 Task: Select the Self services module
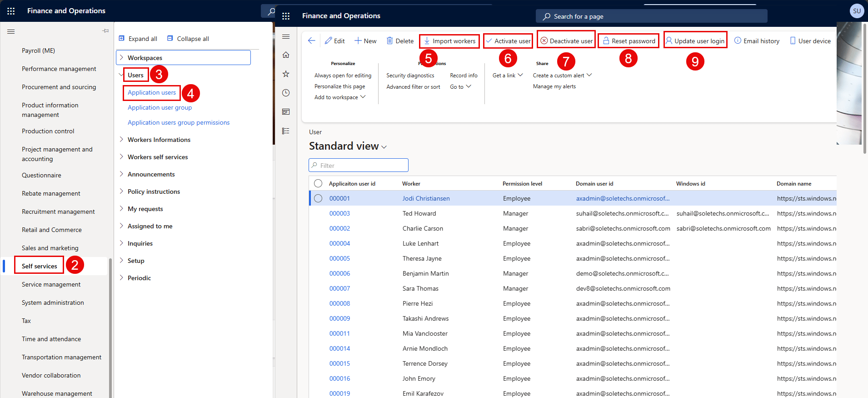[40, 266]
